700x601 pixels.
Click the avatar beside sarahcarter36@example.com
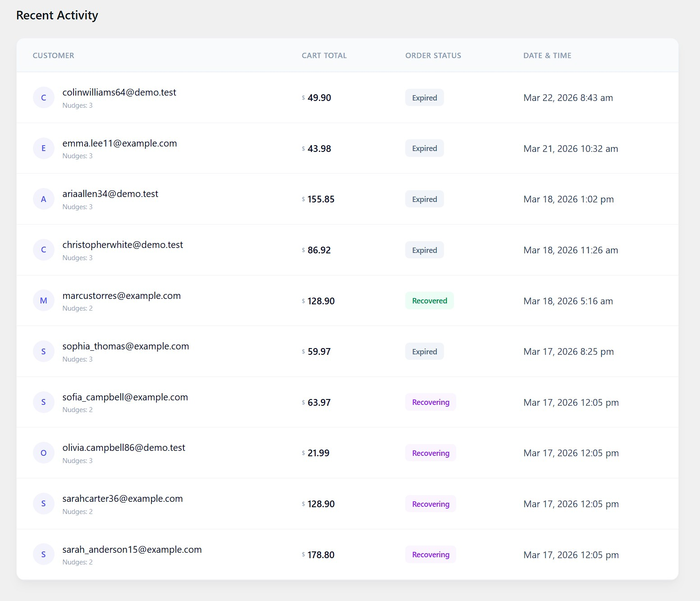point(44,504)
